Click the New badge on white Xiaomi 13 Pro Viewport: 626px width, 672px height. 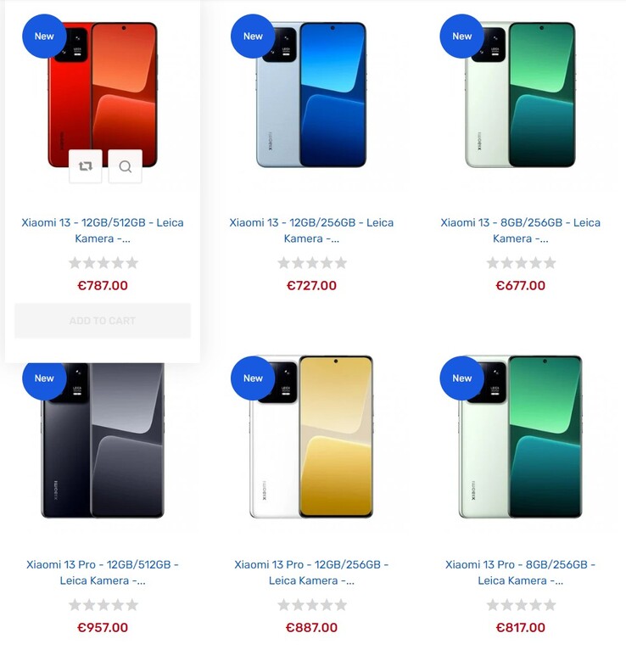click(253, 378)
